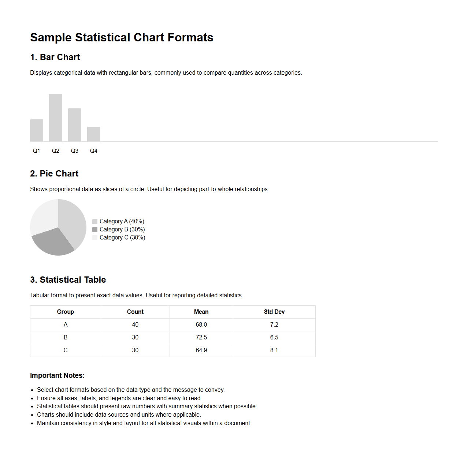This screenshot has height=476, width=468.
Task: Click the largest pie slice (Category A)
Action: point(73,224)
